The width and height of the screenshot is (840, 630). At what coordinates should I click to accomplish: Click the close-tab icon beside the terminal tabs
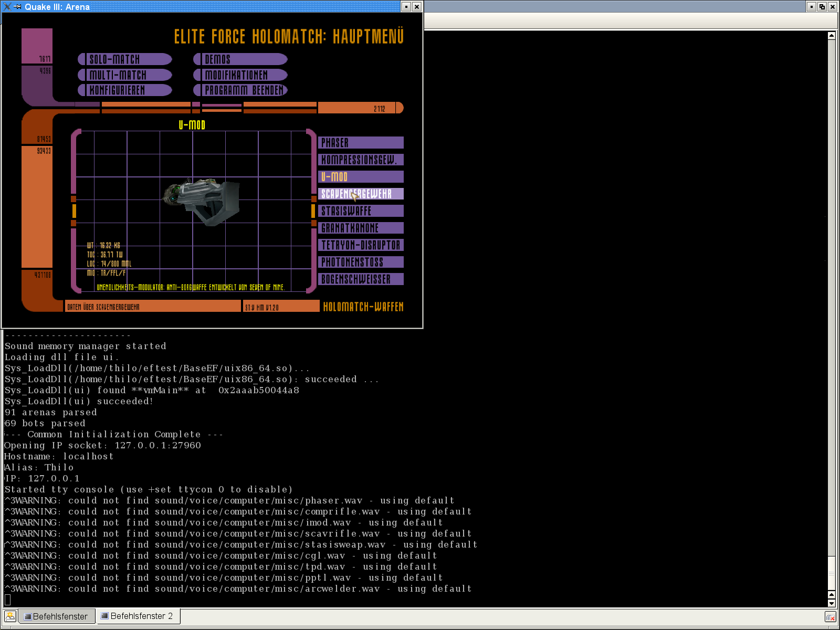(x=830, y=617)
